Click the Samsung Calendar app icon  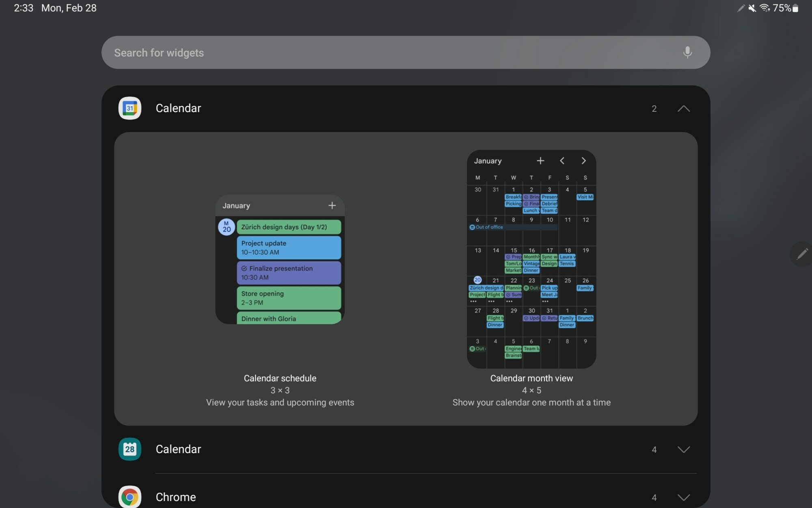130,449
